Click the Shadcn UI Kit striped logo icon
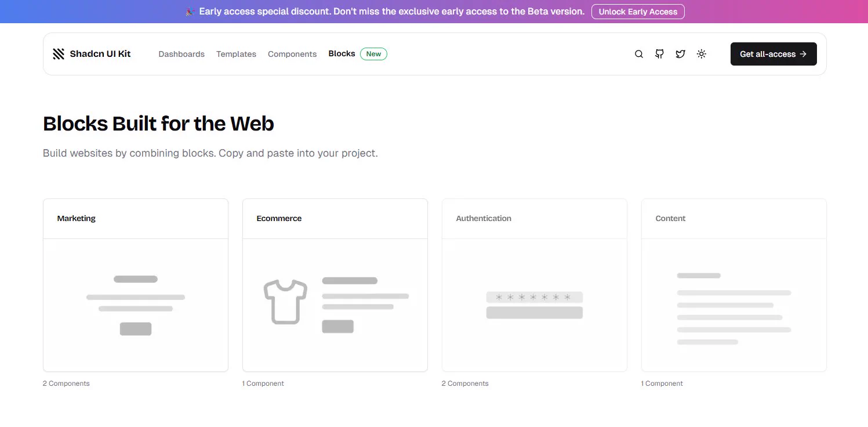Viewport: 868px width, 427px height. 59,54
